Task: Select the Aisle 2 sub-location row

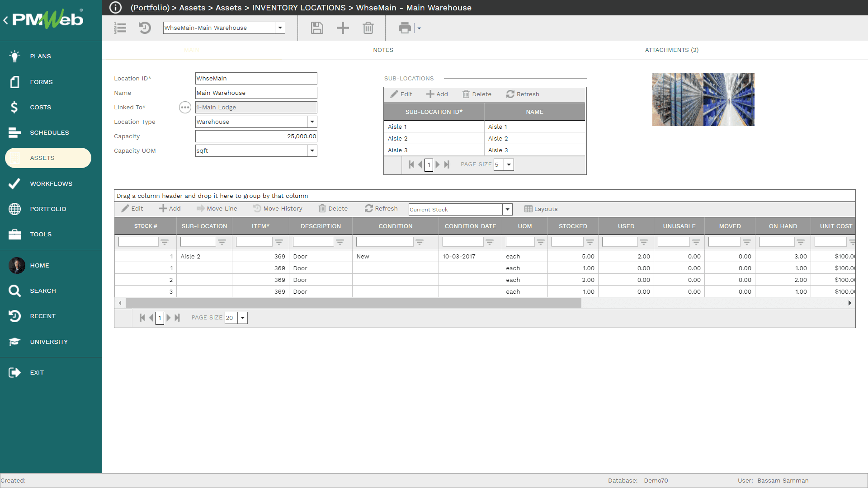Action: coord(484,139)
